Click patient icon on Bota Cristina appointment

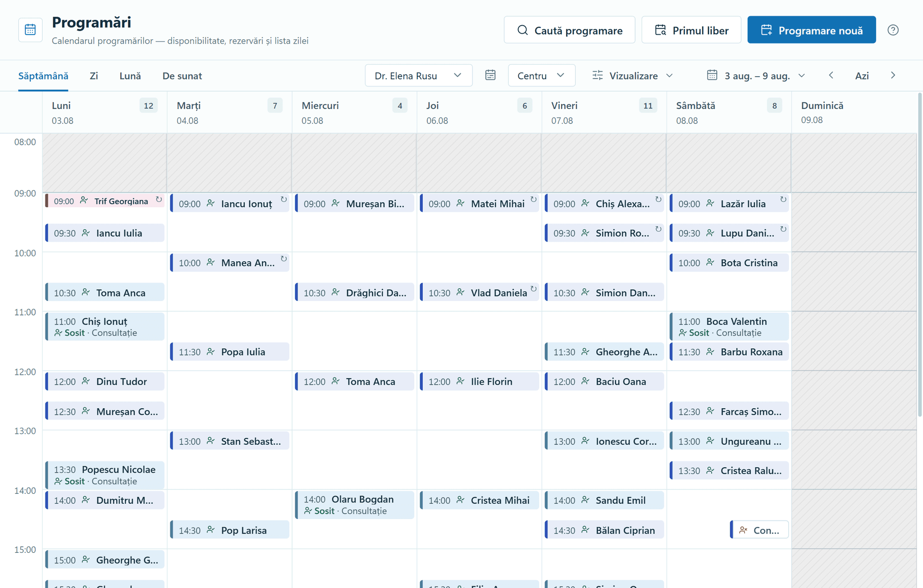[710, 262]
